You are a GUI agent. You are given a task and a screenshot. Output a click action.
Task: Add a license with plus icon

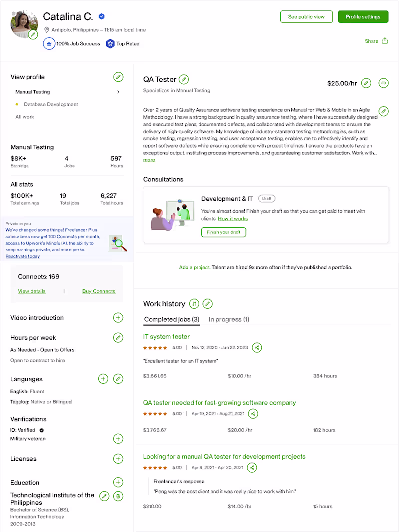[x=118, y=459]
